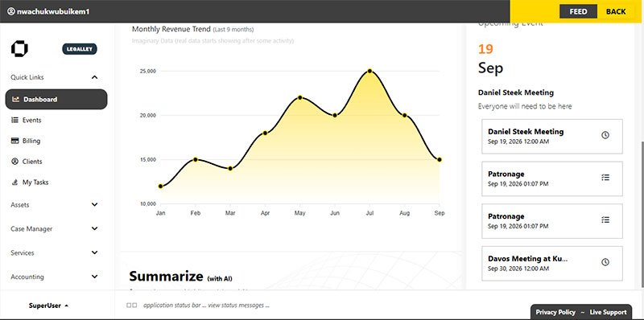The width and height of the screenshot is (644, 320).
Task: Expand the Accounting section
Action: [x=94, y=277]
